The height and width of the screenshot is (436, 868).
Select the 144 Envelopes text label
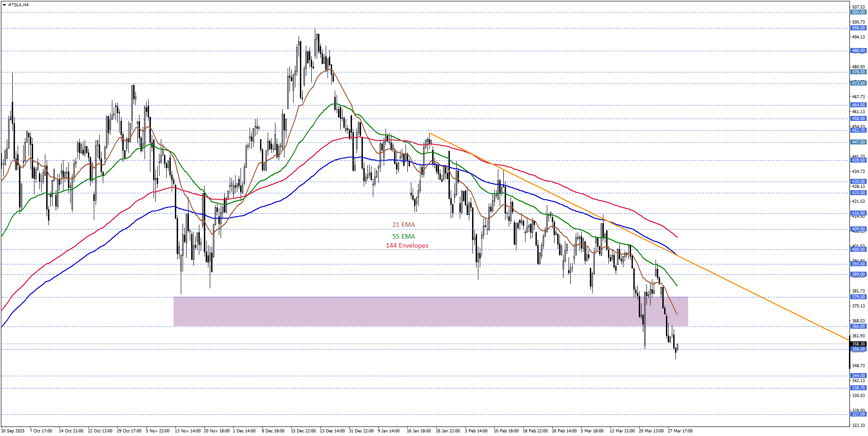pos(407,245)
